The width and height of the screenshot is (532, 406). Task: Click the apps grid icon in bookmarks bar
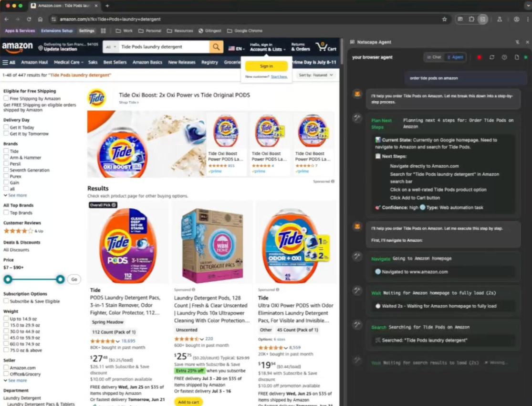[104, 31]
